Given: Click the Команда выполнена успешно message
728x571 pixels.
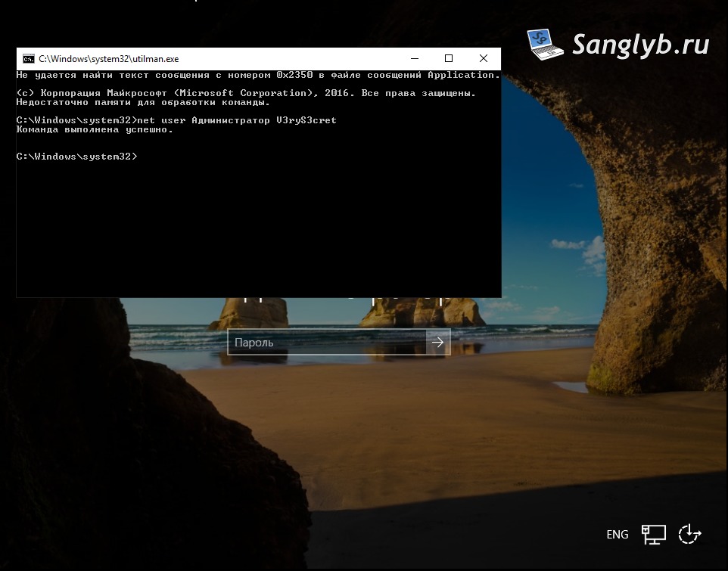Looking at the screenshot, I should tap(95, 129).
